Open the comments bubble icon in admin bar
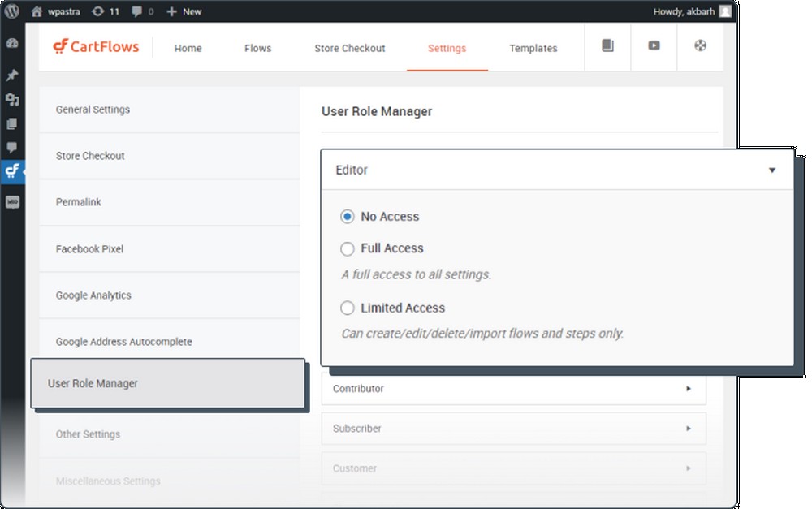This screenshot has height=509, width=812. coord(136,11)
